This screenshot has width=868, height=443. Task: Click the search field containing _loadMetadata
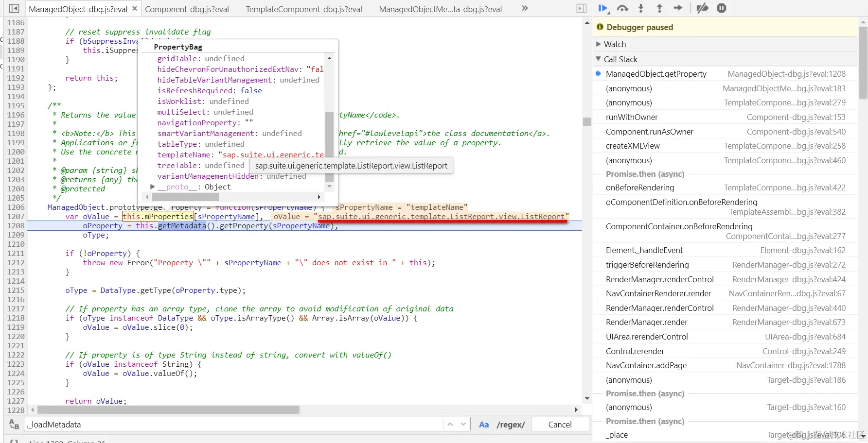234,425
